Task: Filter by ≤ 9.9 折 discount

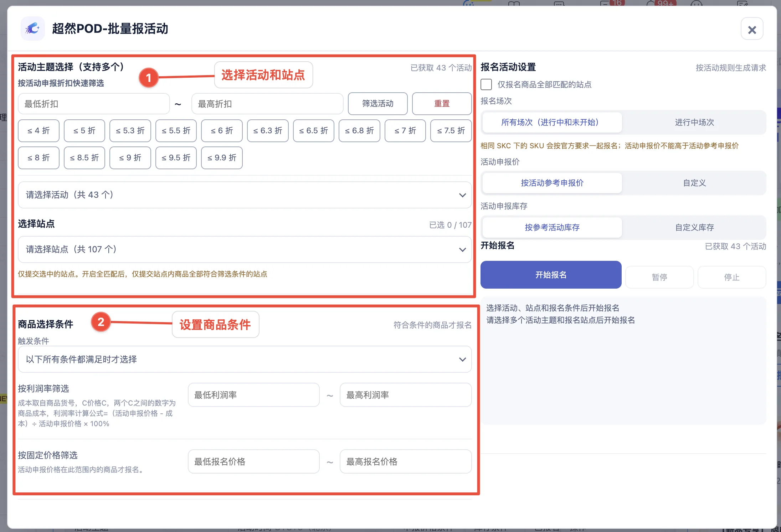Action: [x=222, y=158]
